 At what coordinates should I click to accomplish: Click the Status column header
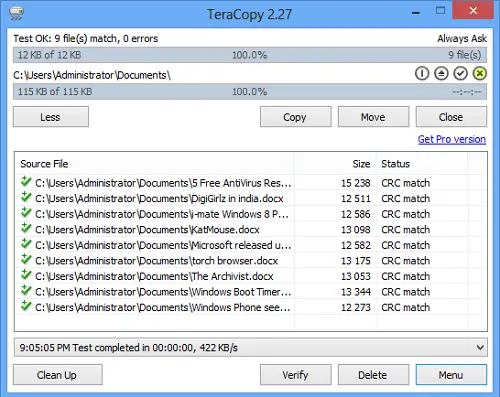click(422, 164)
